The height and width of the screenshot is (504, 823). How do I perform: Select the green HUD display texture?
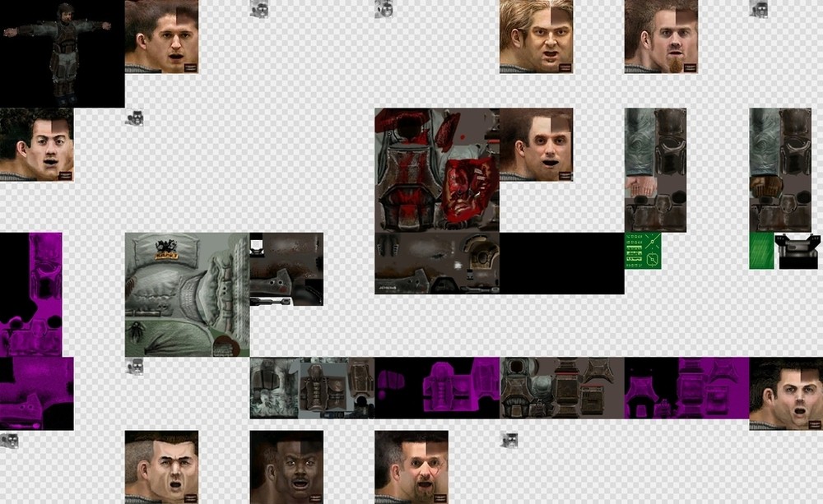(643, 251)
